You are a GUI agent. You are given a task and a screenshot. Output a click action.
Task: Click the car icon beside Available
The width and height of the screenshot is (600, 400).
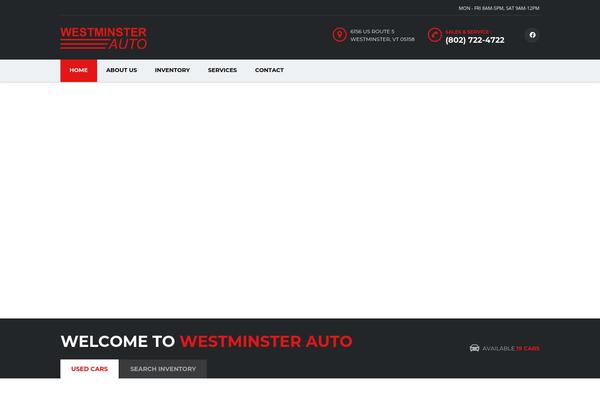pyautogui.click(x=474, y=348)
